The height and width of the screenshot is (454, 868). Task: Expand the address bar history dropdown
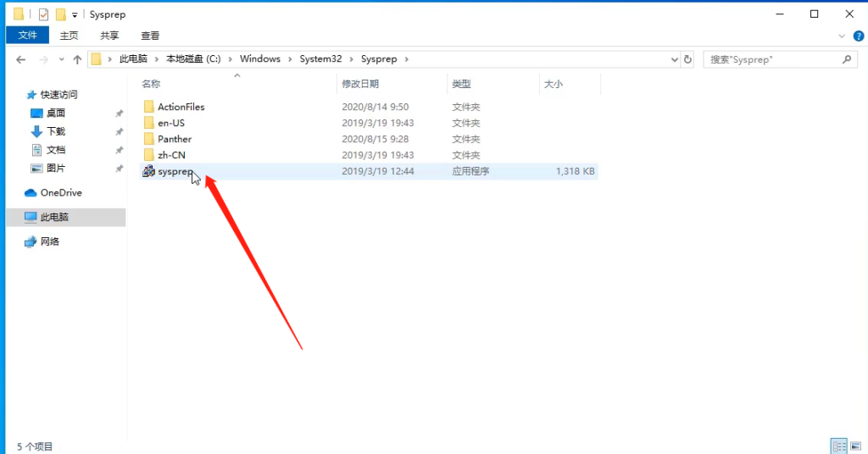click(674, 59)
